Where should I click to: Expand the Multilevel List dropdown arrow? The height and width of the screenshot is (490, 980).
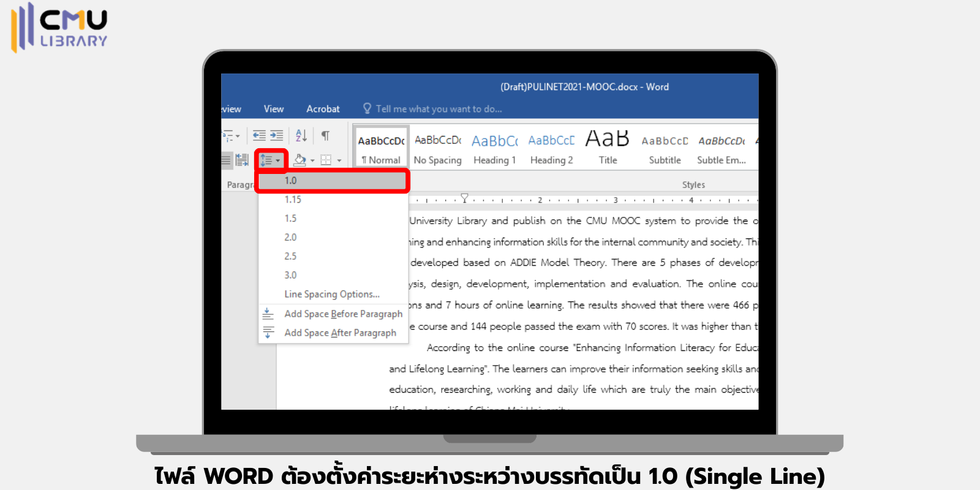[x=238, y=136]
